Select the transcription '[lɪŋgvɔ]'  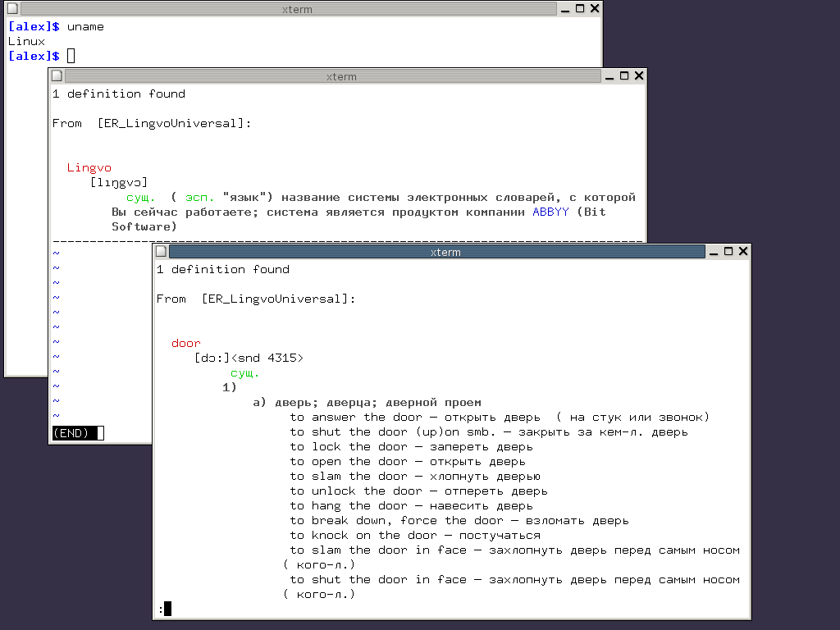click(x=119, y=183)
